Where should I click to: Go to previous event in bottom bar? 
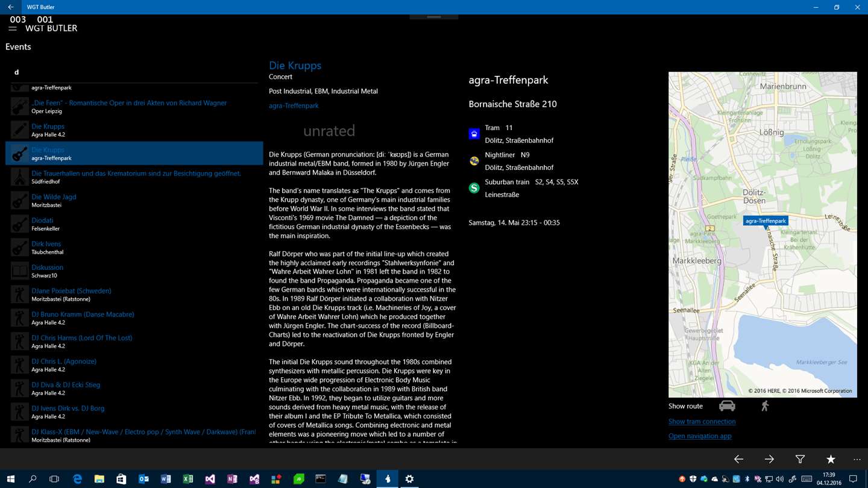tap(738, 459)
